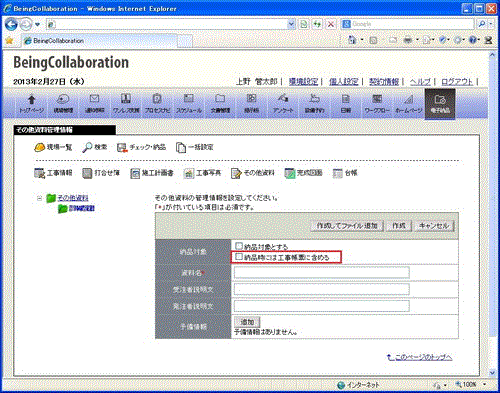
Task: Open 掲示板 from the navigation bar
Action: pyautogui.click(x=251, y=103)
